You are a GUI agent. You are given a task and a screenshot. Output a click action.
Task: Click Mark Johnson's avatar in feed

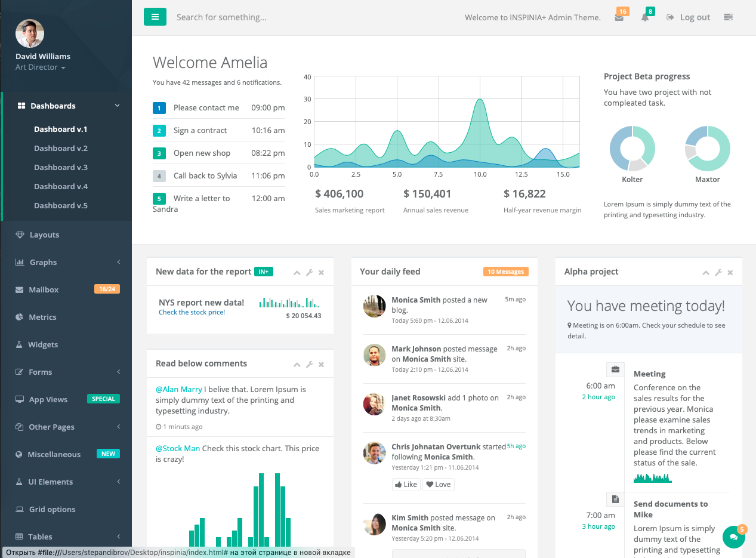[374, 355]
